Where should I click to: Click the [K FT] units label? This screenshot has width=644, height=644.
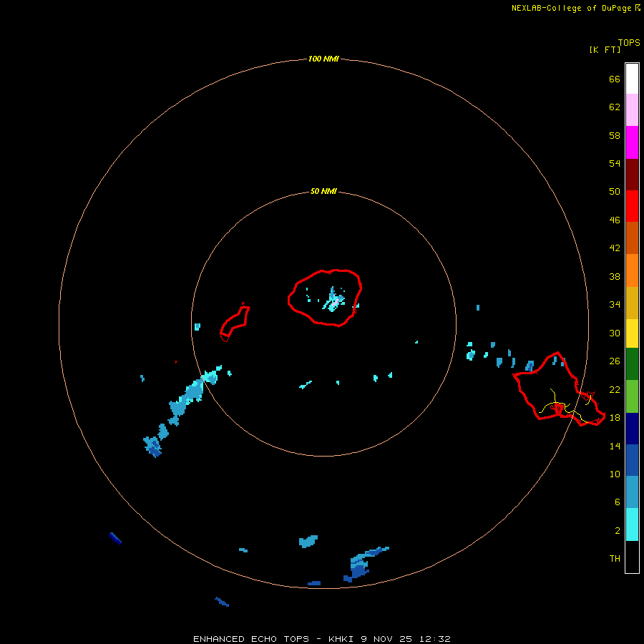point(605,49)
